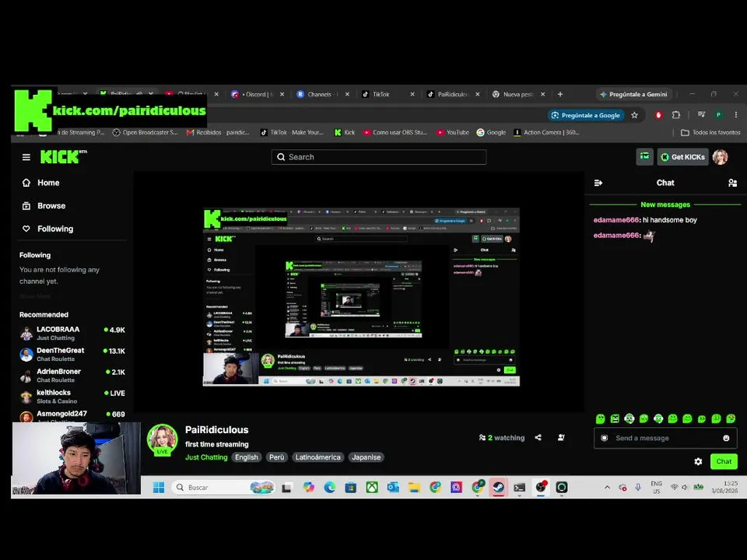Click the green Chat send button
The image size is (747, 560).
(724, 461)
